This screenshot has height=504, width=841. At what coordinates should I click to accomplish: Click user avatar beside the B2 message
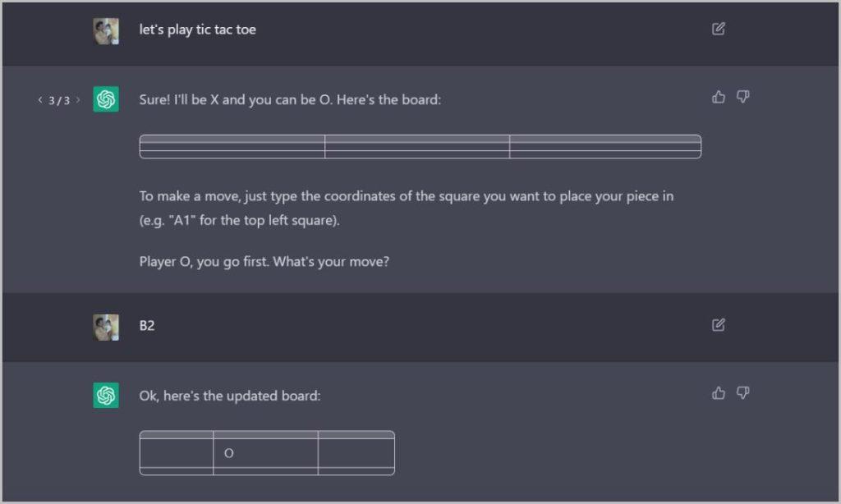click(x=106, y=327)
